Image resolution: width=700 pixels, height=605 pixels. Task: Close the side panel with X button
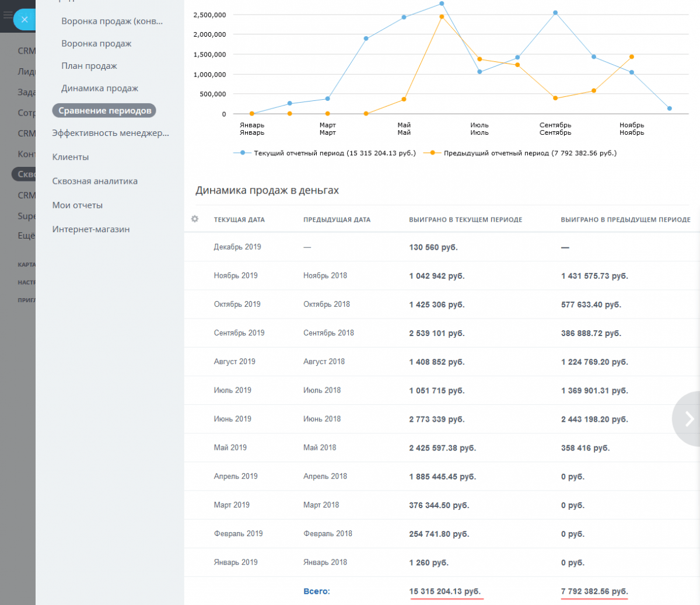pos(24,19)
